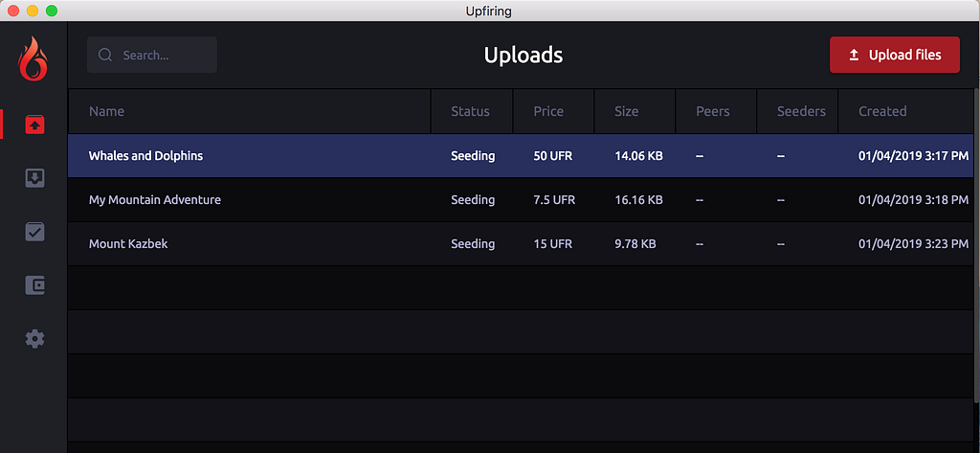The width and height of the screenshot is (980, 453).
Task: Click the Uploads page heading
Action: [x=523, y=55]
